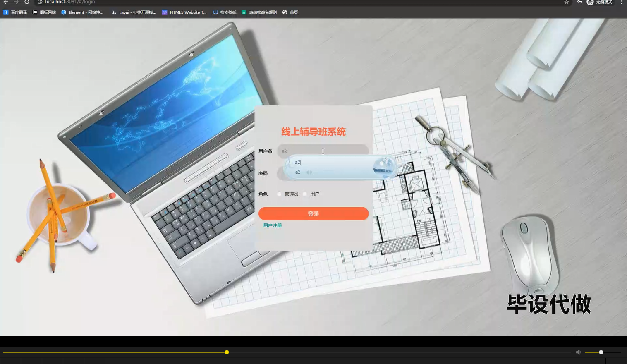This screenshot has height=364, width=627.
Task: Mute the video volume icon
Action: 579,352
